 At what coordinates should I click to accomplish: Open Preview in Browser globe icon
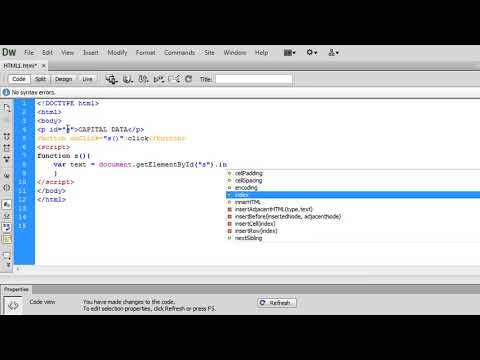[x=128, y=79]
